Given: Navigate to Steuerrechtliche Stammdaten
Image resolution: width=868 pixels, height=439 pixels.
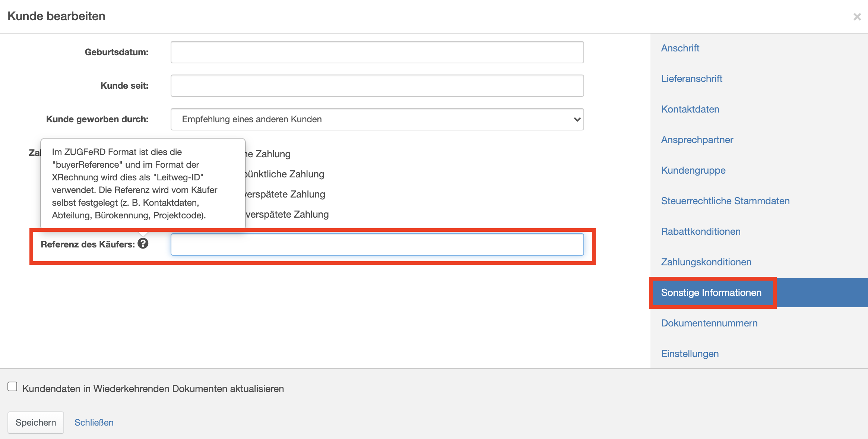Looking at the screenshot, I should [725, 201].
